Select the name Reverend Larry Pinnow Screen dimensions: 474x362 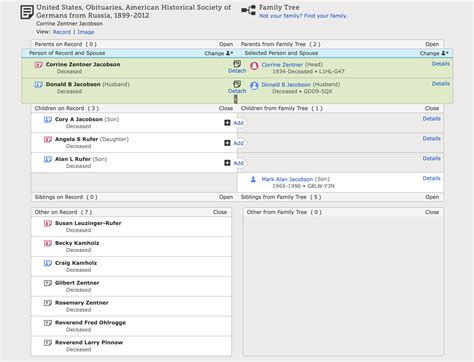89,343
